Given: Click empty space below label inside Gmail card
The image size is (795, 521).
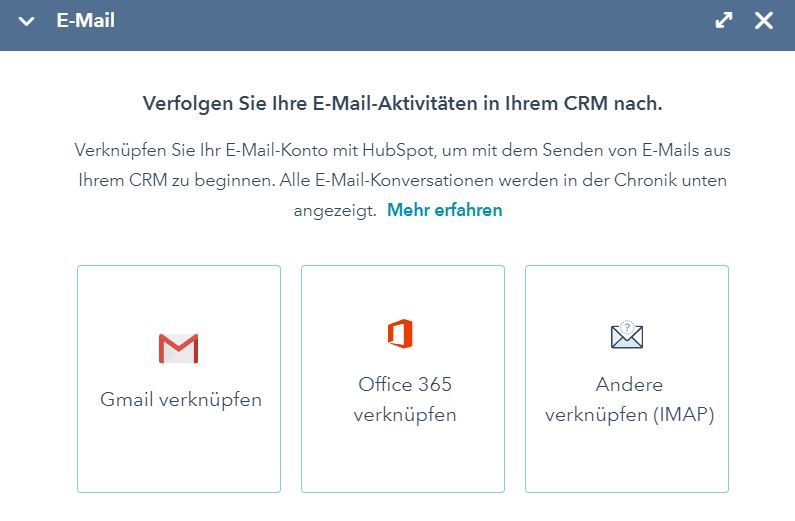Looking at the screenshot, I should point(179,455).
